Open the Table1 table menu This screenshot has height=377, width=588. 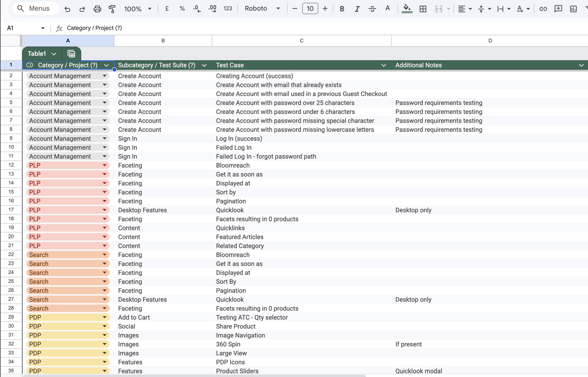(42, 54)
